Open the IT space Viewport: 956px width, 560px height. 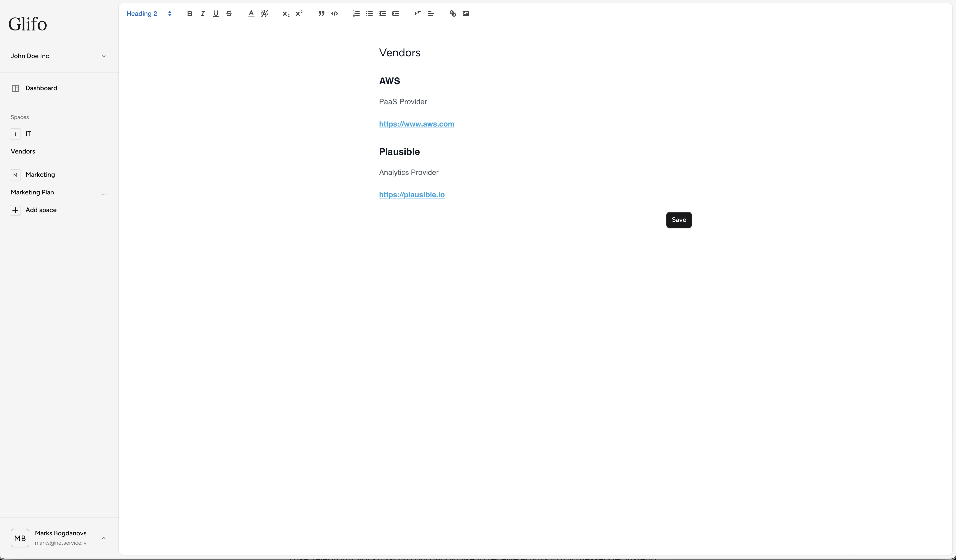point(28,133)
